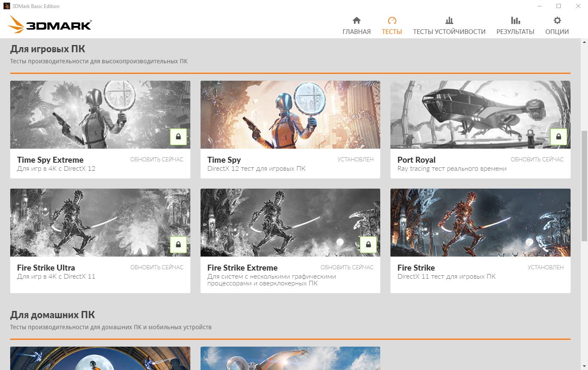Click the lock icon on Time Spy Extreme

pyautogui.click(x=178, y=137)
